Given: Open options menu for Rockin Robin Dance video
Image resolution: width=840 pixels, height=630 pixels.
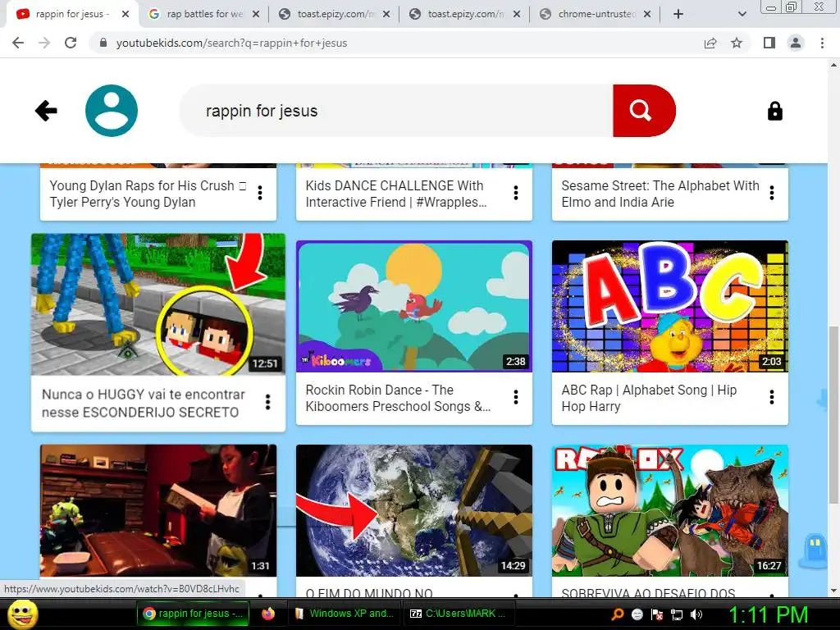Looking at the screenshot, I should [x=516, y=397].
